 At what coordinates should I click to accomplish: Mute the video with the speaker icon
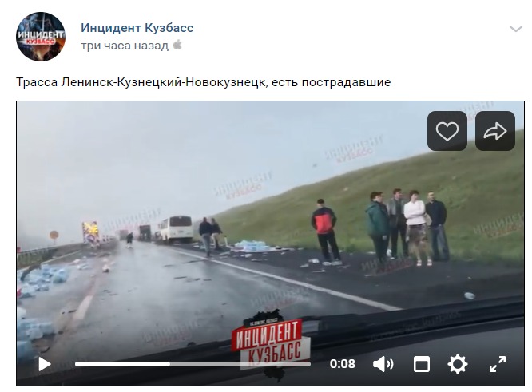pyautogui.click(x=383, y=365)
